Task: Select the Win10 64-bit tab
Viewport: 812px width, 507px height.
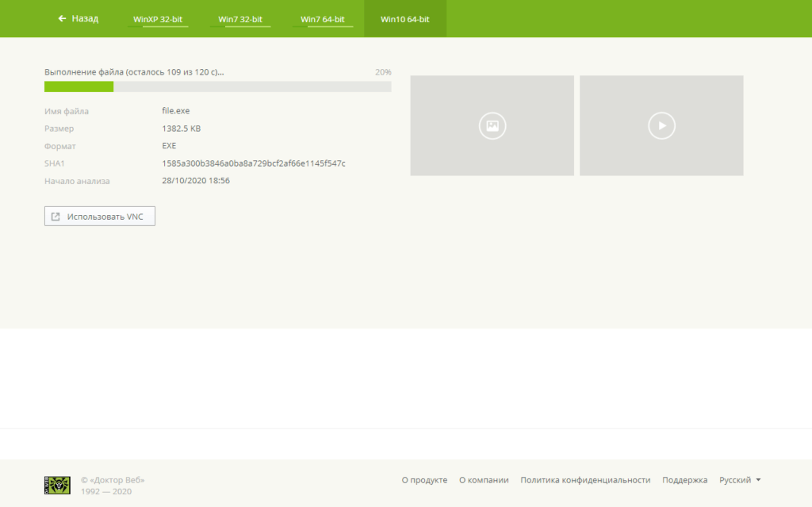Action: tap(405, 19)
